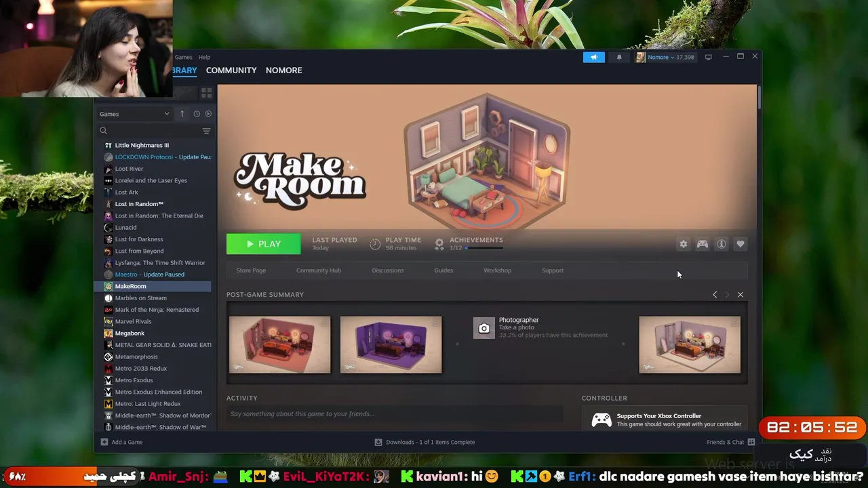The height and width of the screenshot is (488, 868).
Task: Click the recent activity clock icon
Action: click(x=197, y=114)
